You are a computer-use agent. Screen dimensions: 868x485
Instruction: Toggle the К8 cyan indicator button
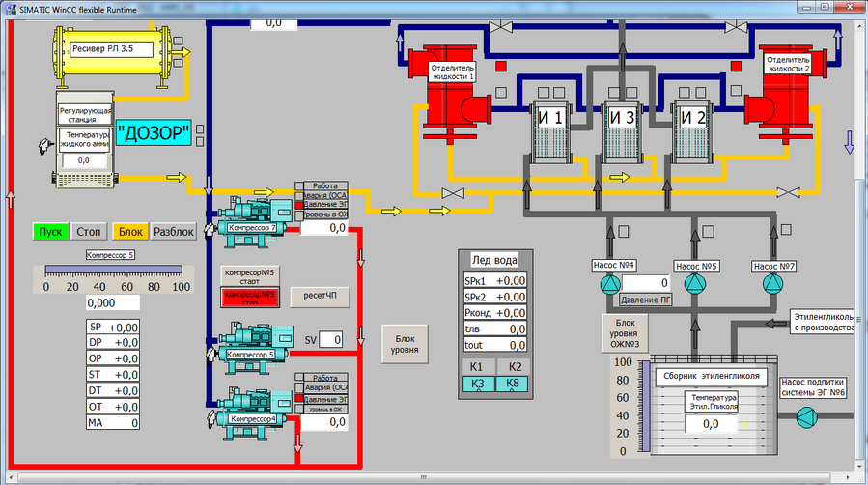point(515,385)
